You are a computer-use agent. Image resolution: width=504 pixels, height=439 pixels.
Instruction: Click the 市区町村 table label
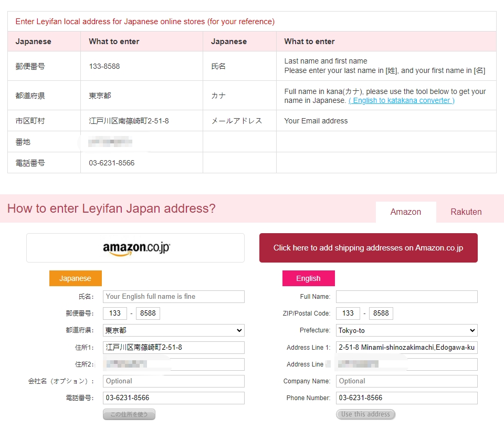[30, 121]
